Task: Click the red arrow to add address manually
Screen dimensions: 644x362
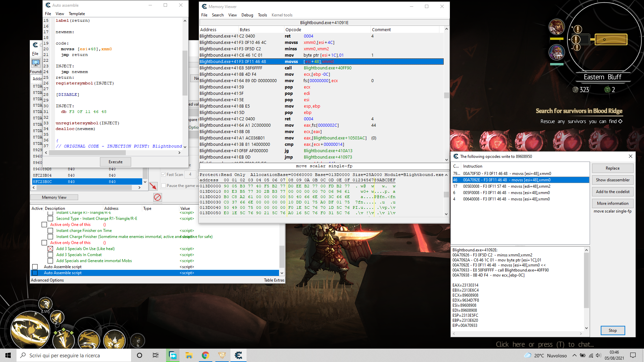Action: click(x=153, y=186)
